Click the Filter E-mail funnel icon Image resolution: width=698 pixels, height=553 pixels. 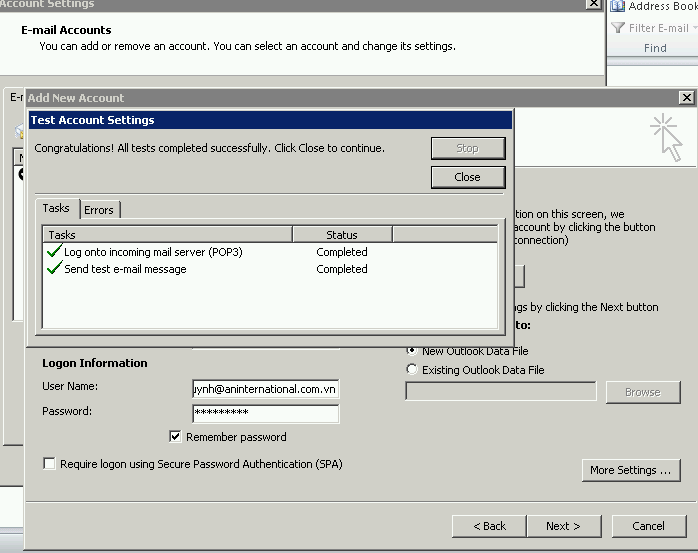[618, 28]
